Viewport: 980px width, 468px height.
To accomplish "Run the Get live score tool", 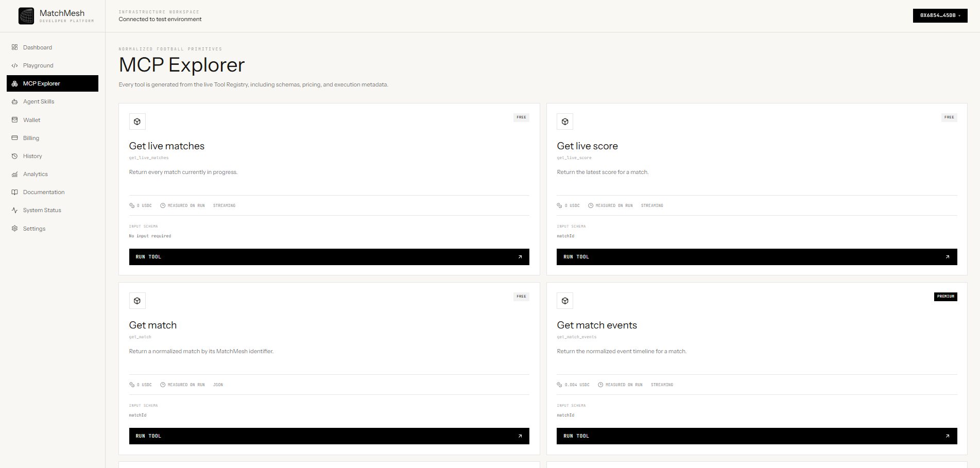I will point(757,257).
